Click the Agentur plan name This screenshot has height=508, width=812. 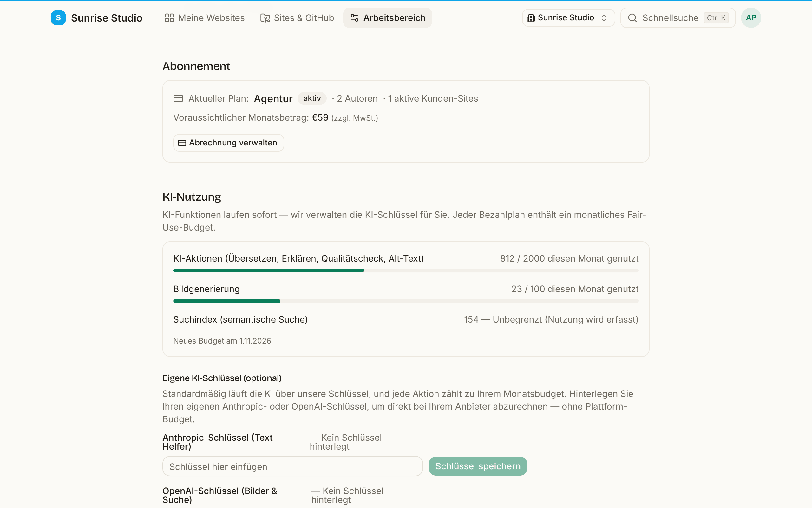coord(273,98)
